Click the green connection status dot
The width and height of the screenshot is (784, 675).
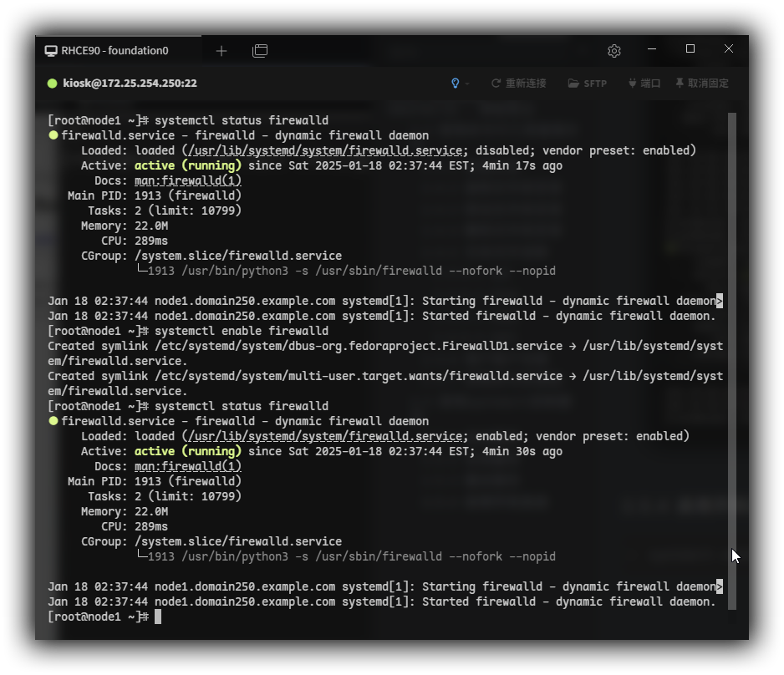pos(52,84)
